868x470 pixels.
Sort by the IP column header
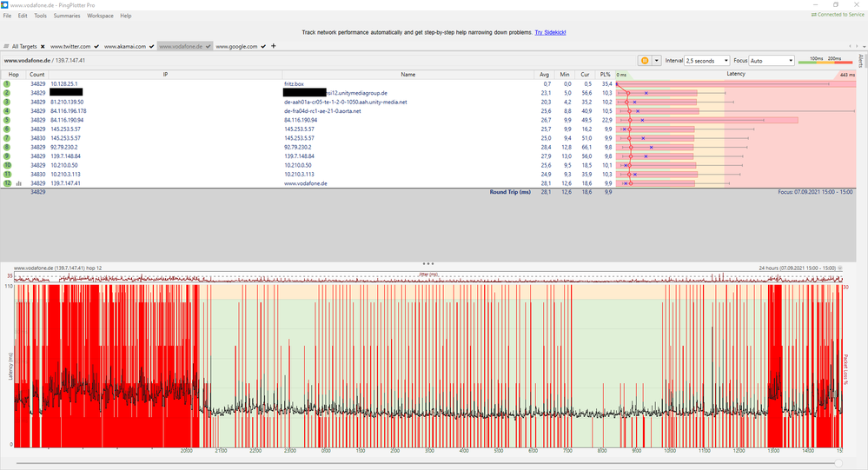tap(165, 74)
